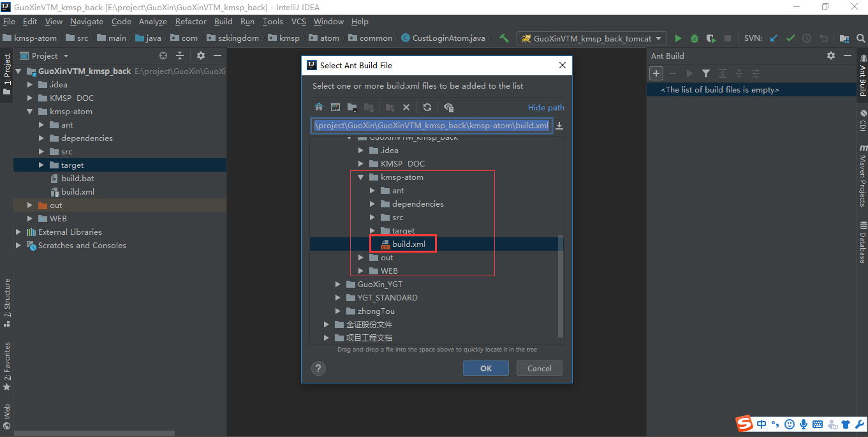Collapse the GuoXinVTM_kmsp_back project root
The width and height of the screenshot is (868, 437).
(x=18, y=71)
